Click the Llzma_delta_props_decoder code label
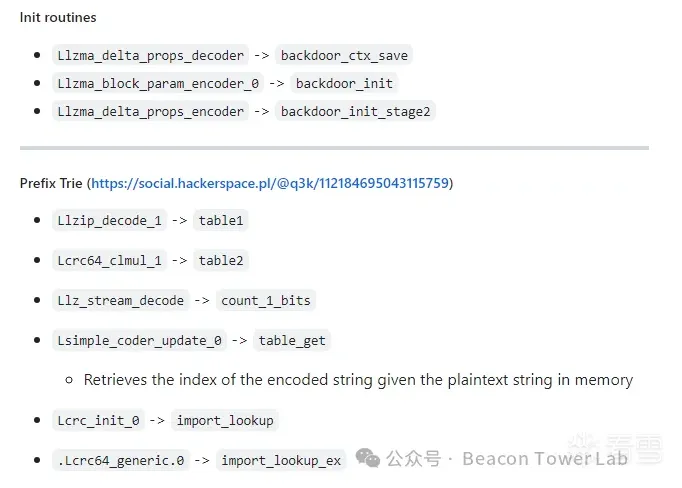682x488 pixels. point(150,55)
